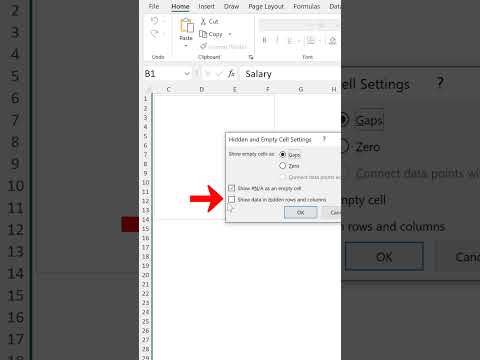Select row 20 header in the worksheet
The height and width of the screenshot is (360, 480).
[146, 275]
